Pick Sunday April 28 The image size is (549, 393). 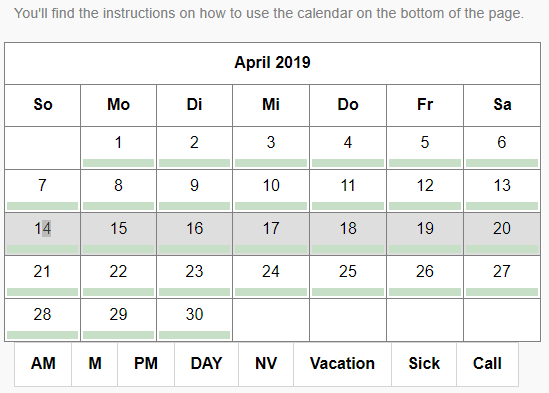(42, 319)
